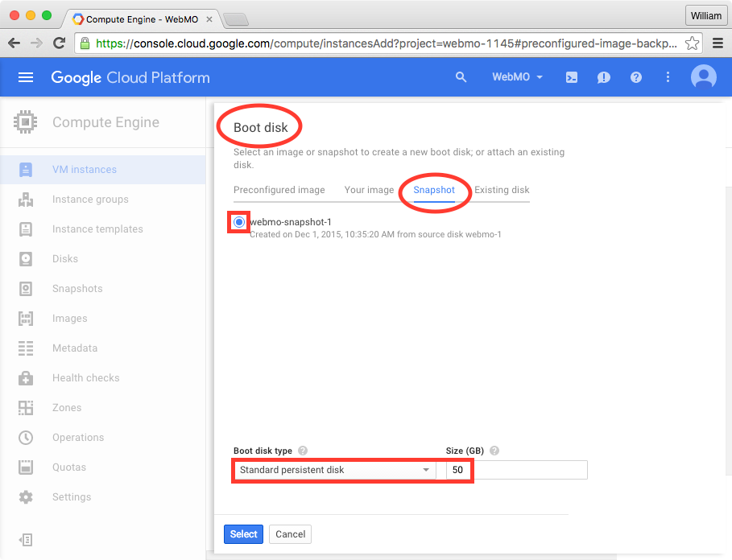732x560 pixels.
Task: Click the Snapshots sidebar icon
Action: (26, 289)
